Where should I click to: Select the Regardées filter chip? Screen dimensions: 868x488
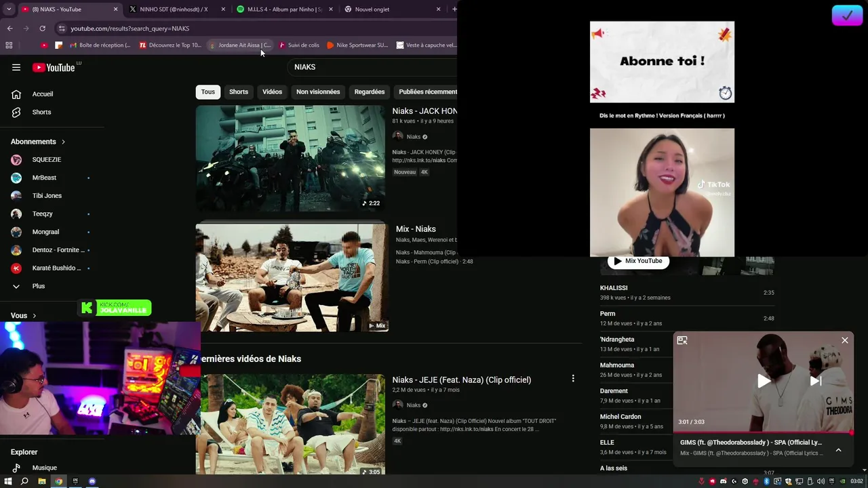tap(370, 92)
